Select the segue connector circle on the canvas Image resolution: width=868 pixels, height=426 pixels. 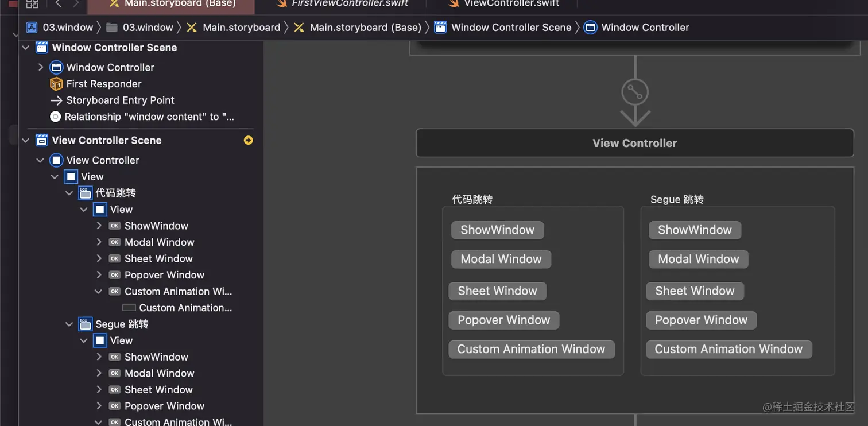(x=635, y=92)
